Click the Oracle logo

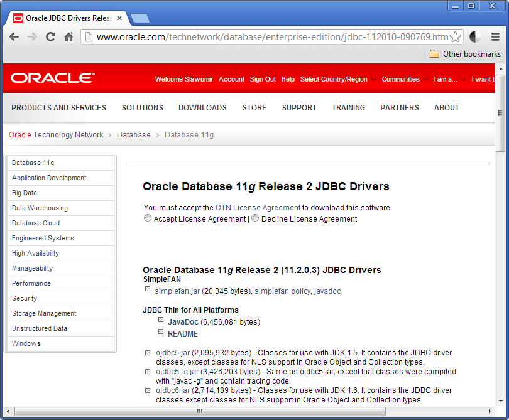(53, 78)
